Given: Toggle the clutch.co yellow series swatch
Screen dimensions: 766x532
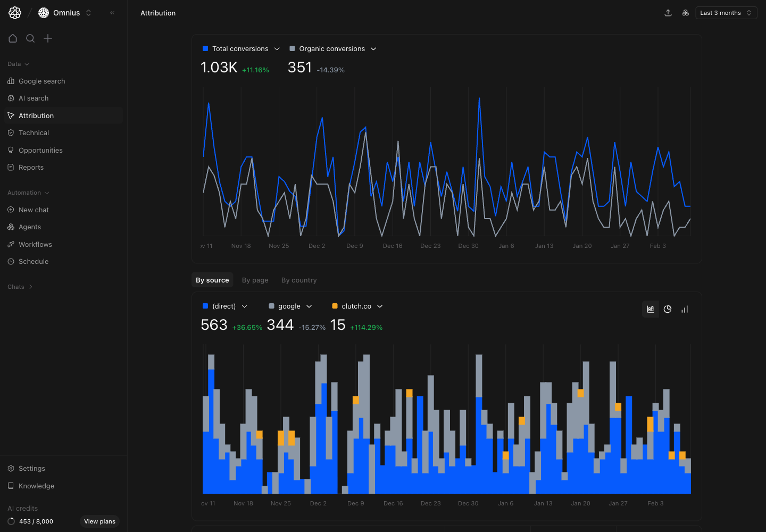Looking at the screenshot, I should click(x=335, y=306).
